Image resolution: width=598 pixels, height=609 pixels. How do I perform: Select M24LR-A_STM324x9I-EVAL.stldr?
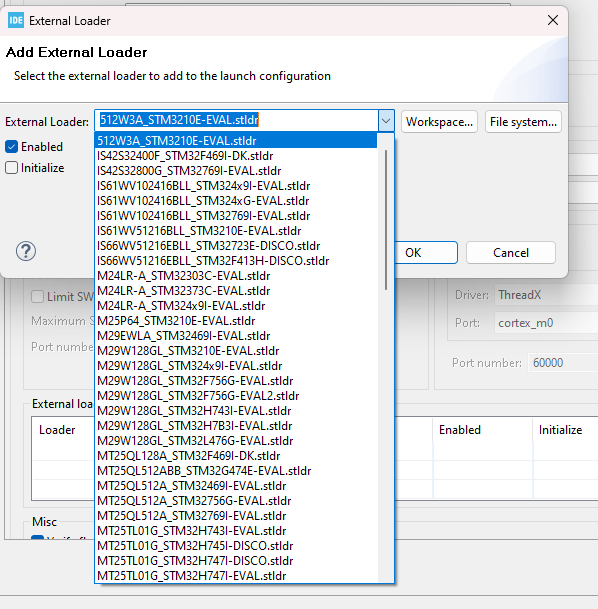(x=236, y=306)
